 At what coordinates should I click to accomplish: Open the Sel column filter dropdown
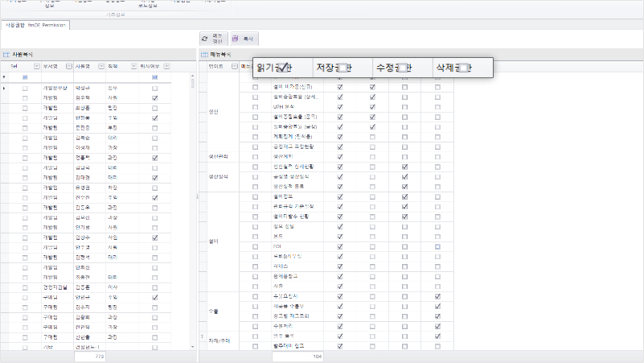[36, 66]
